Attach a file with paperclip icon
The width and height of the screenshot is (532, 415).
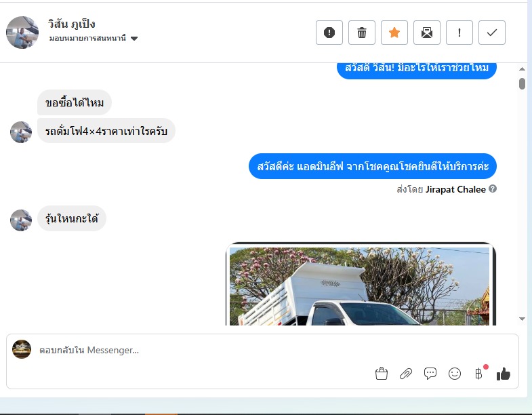406,374
